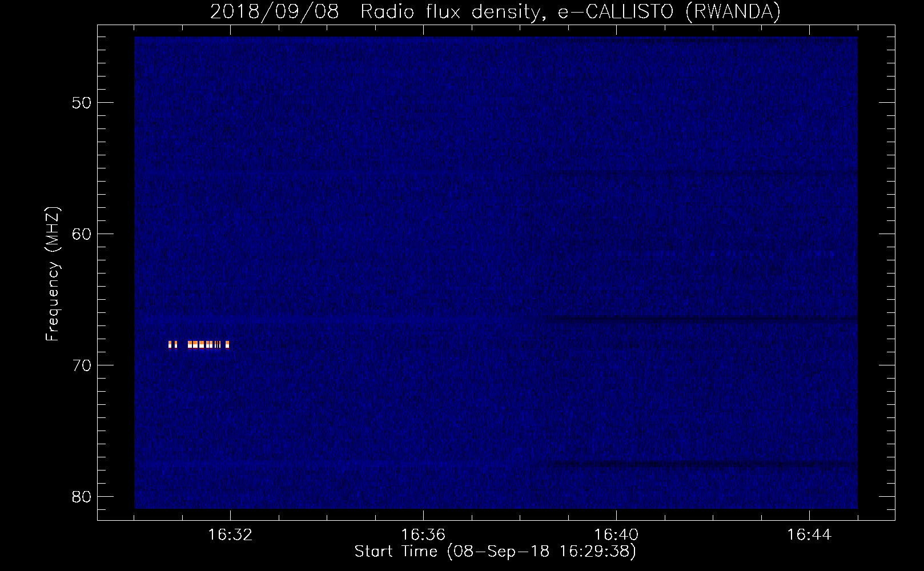This screenshot has height=571, width=924.
Task: Click the 50 frequency tick label
Action: (82, 103)
